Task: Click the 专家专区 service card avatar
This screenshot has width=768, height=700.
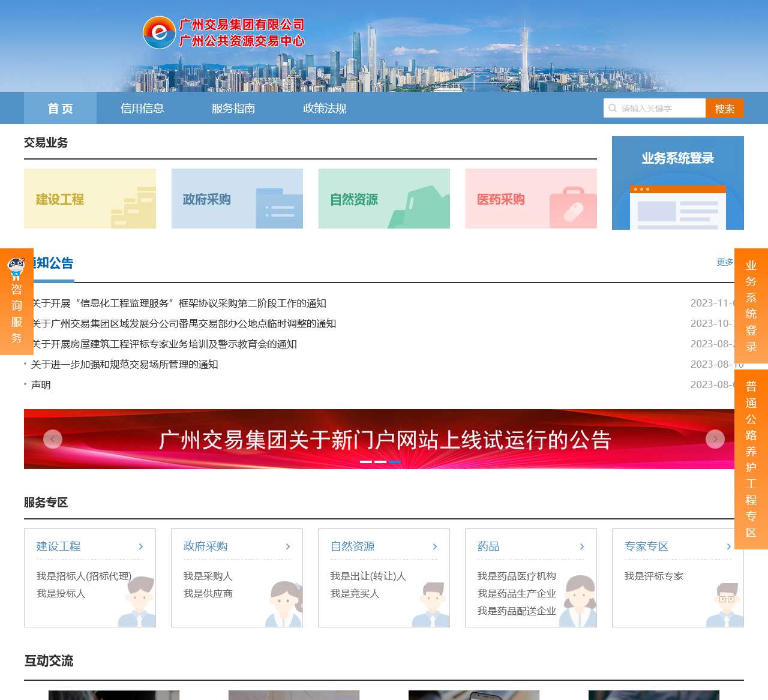Action: click(725, 604)
